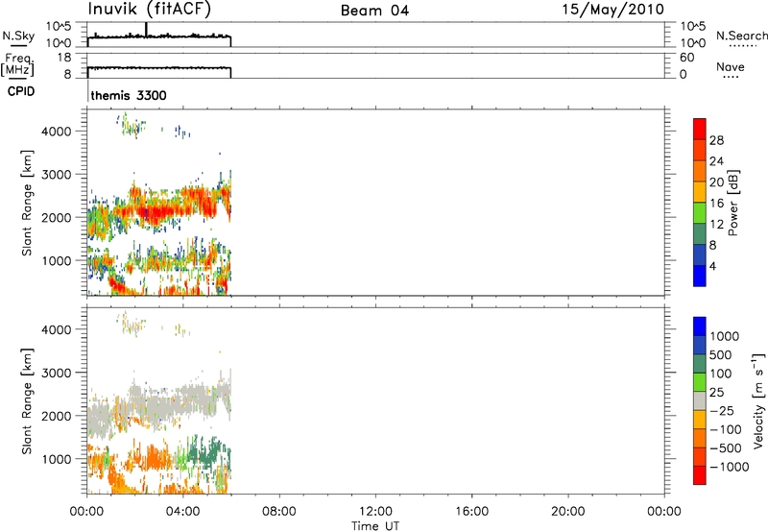
Task: Click the '18' label on the frequency axis
Action: tap(64, 58)
